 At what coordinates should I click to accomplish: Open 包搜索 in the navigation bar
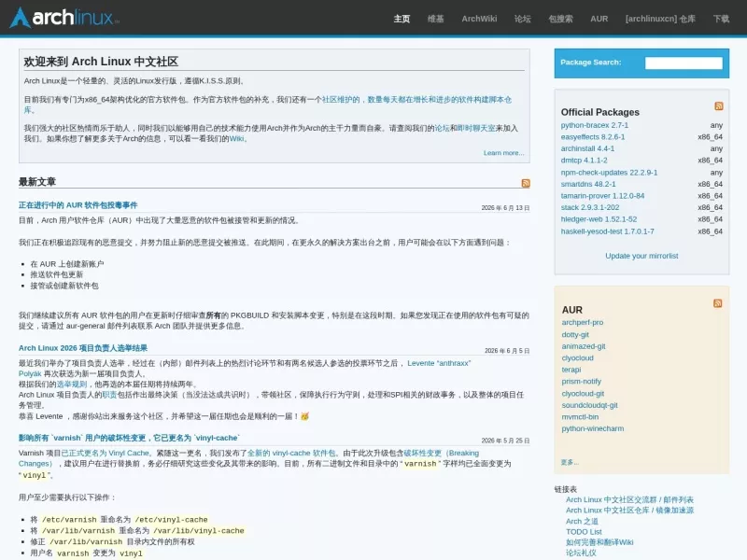(560, 19)
